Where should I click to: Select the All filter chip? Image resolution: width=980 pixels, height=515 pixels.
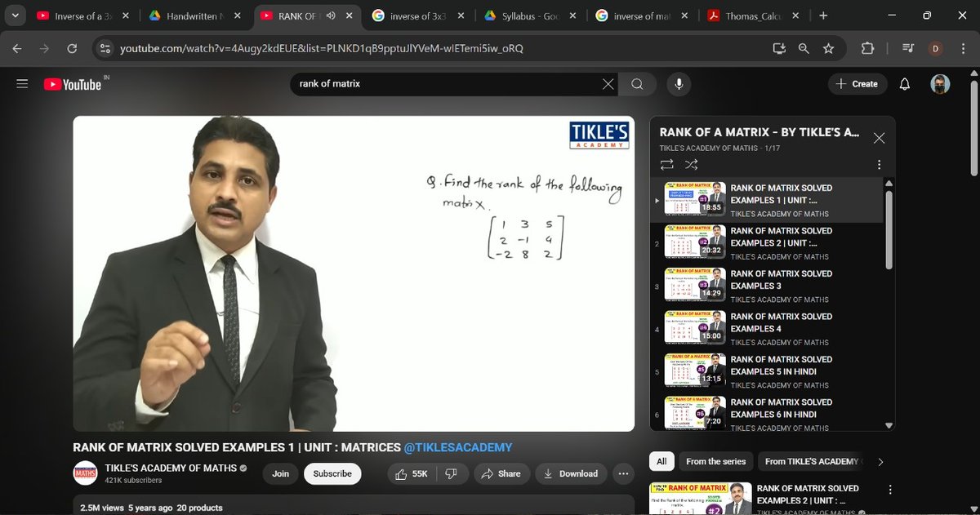661,461
